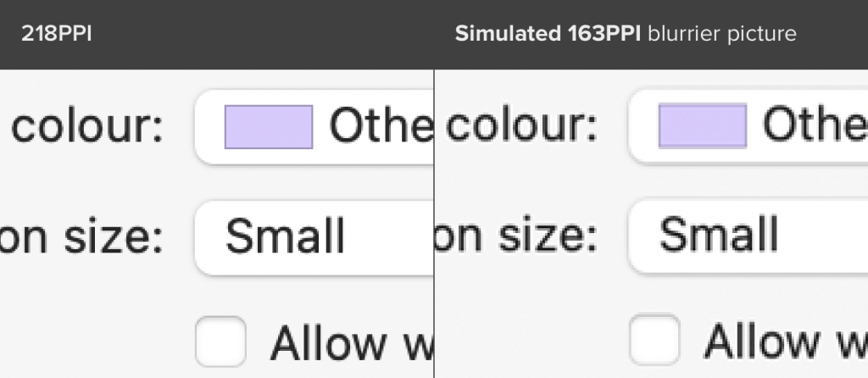Open the colour dropdown's Other text in 218PPI panel
Viewport: 868px width, 378px height.
click(x=381, y=127)
